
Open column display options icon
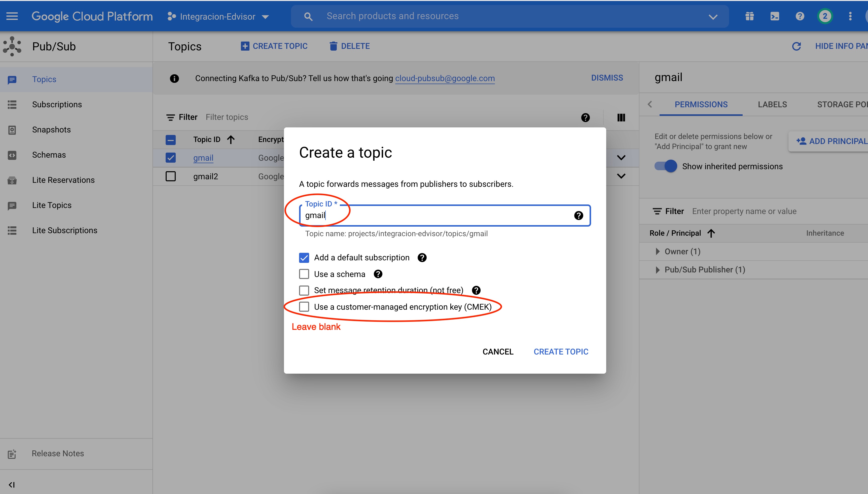(621, 117)
